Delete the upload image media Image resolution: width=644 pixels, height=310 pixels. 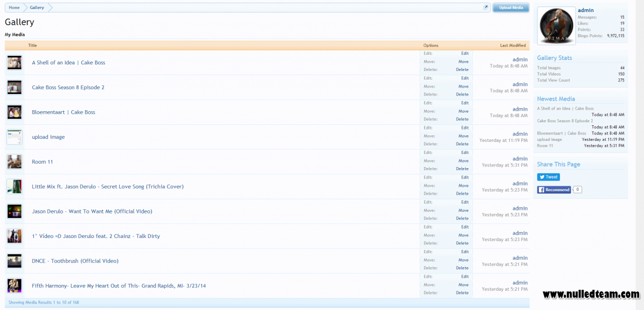[462, 144]
